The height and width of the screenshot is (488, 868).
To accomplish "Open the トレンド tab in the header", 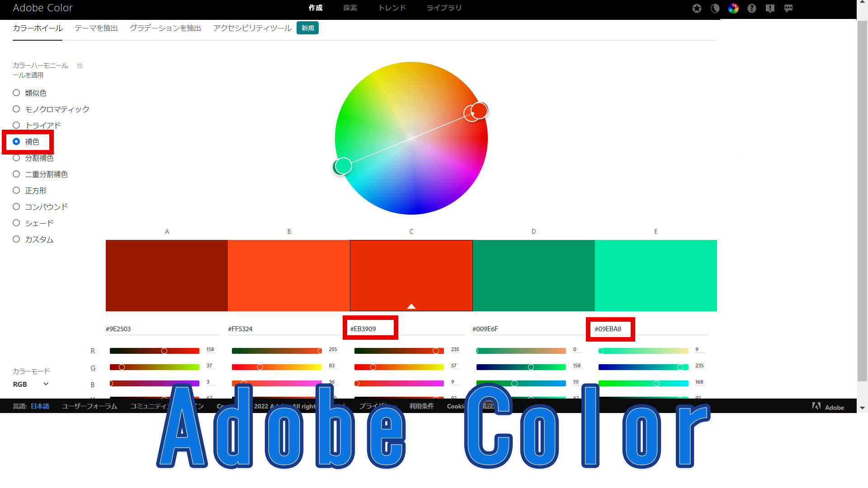I will click(x=392, y=8).
